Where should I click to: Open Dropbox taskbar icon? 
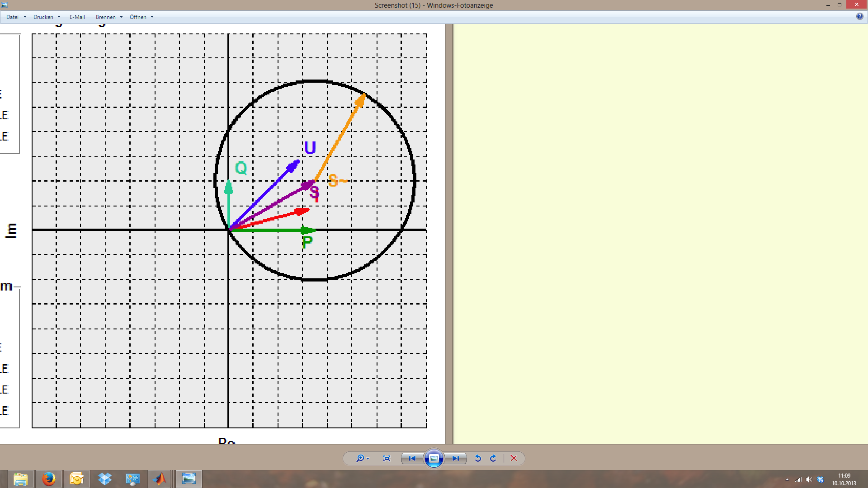tap(104, 479)
